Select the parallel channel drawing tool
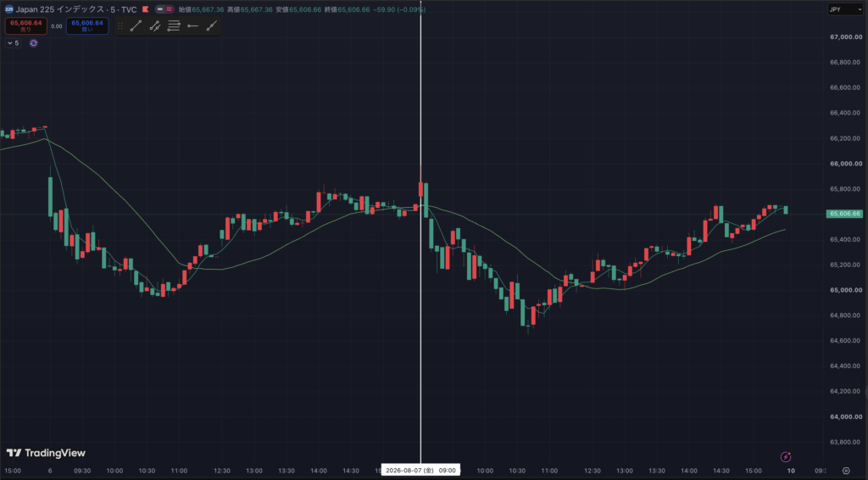Image resolution: width=868 pixels, height=480 pixels. (x=155, y=26)
